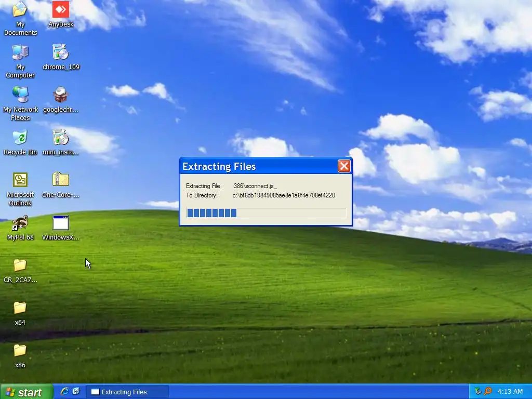Click the orange search tray icon
This screenshot has width=532, height=399.
click(x=488, y=392)
